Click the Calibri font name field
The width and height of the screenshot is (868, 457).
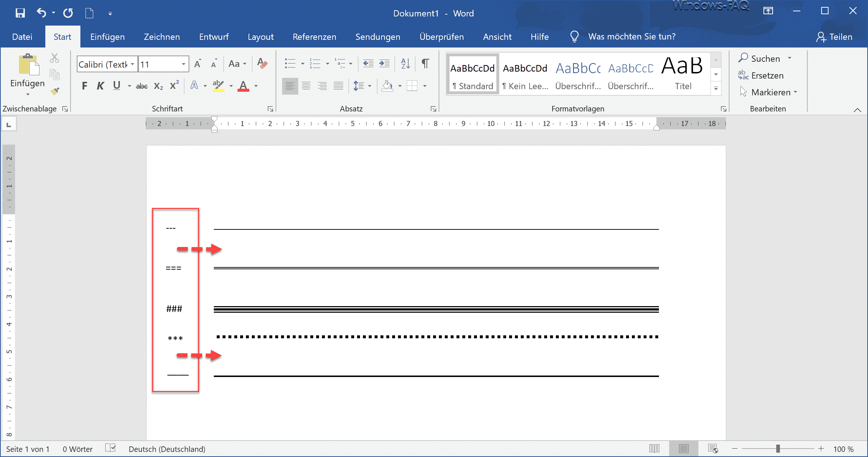pos(103,65)
